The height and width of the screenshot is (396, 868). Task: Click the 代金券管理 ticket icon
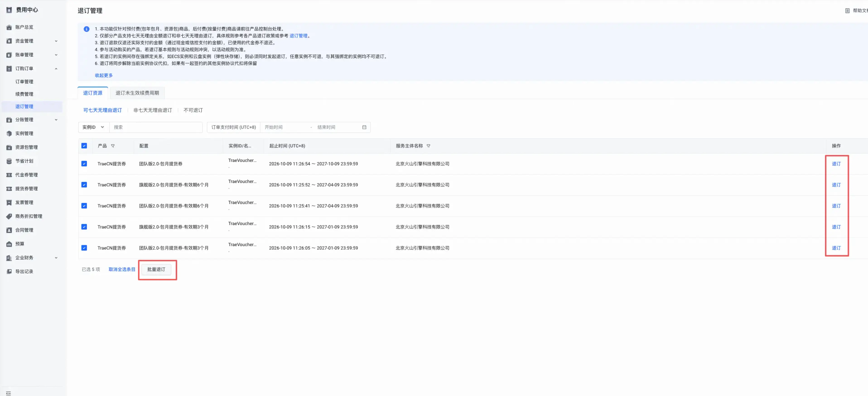click(9, 175)
